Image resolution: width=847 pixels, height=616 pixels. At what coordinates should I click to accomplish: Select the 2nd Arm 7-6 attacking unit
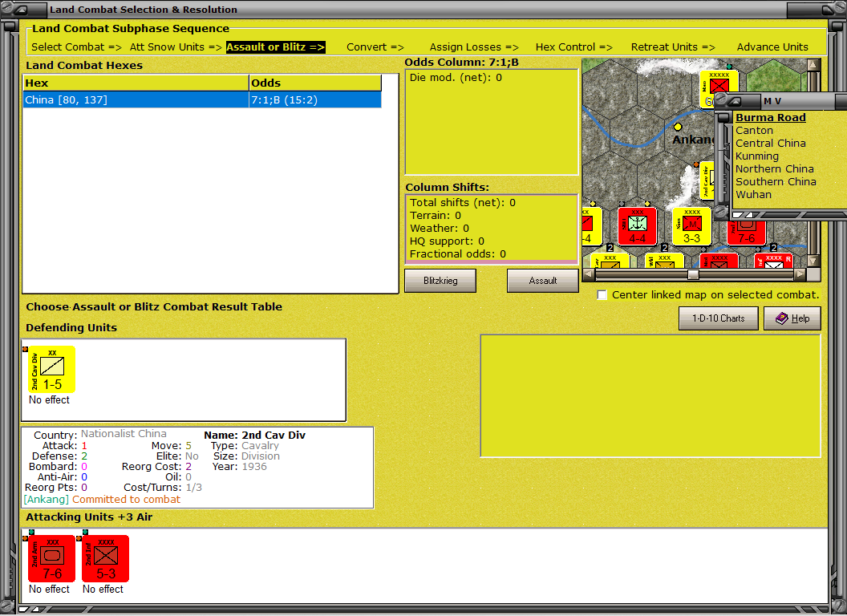pos(52,559)
